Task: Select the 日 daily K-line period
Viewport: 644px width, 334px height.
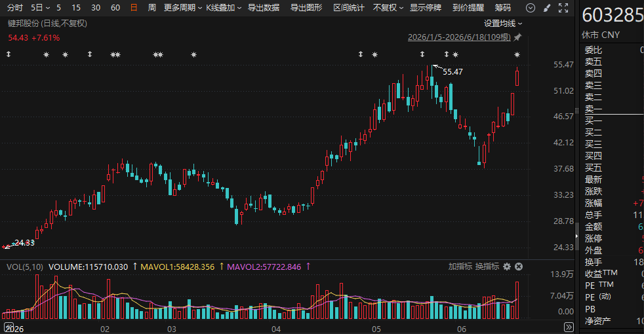Action: pos(134,8)
